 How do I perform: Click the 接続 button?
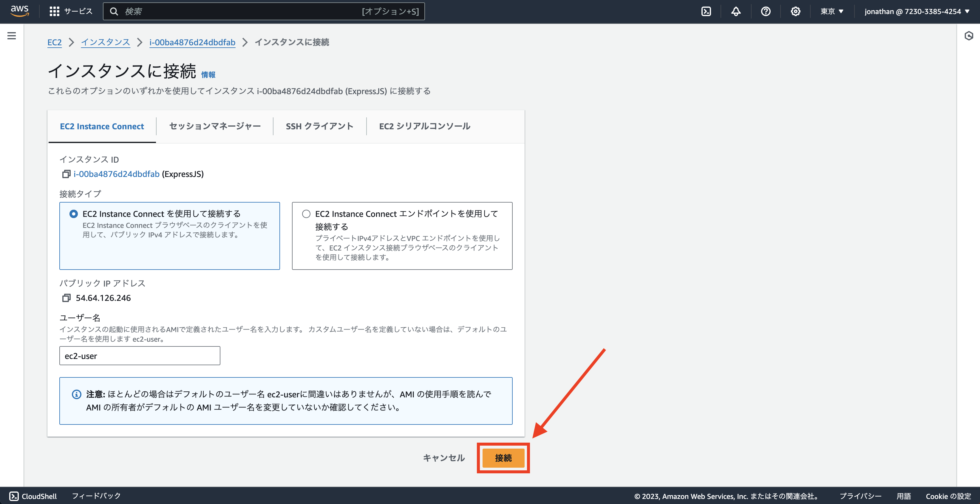[503, 458]
